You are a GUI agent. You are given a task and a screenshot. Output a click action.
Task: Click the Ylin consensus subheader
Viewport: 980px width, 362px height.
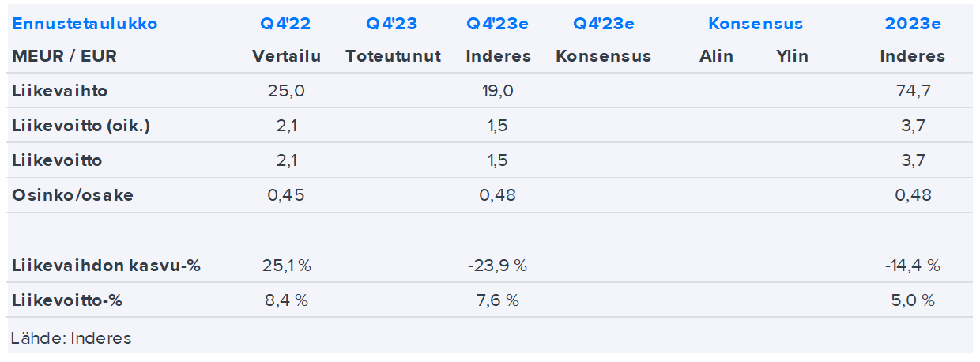click(792, 56)
